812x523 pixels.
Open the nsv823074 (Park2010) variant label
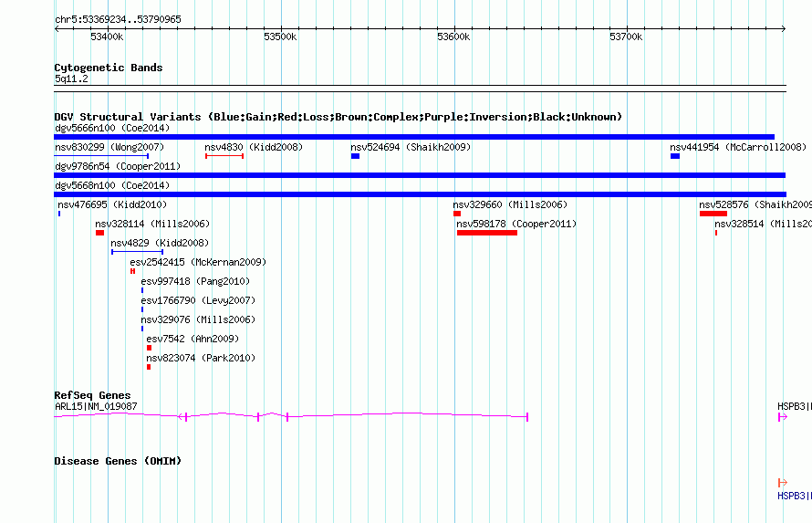tap(201, 358)
